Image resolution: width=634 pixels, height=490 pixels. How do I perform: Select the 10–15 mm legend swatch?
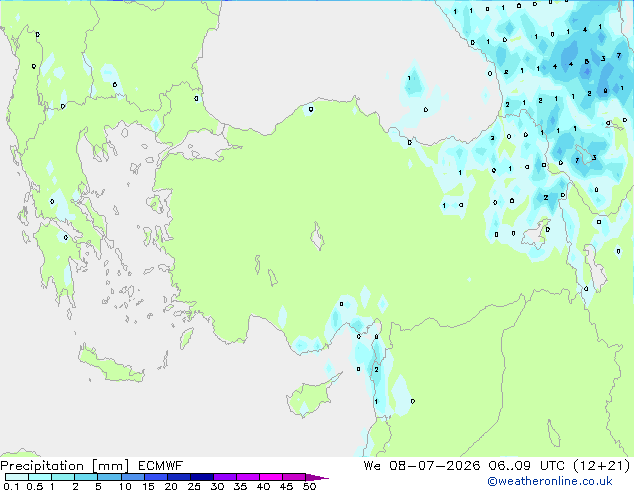(x=133, y=477)
